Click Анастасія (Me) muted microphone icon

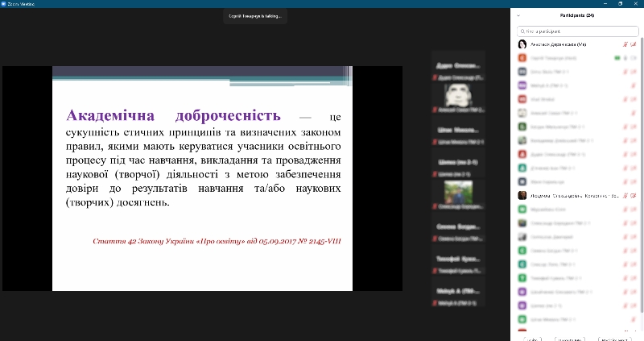625,44
